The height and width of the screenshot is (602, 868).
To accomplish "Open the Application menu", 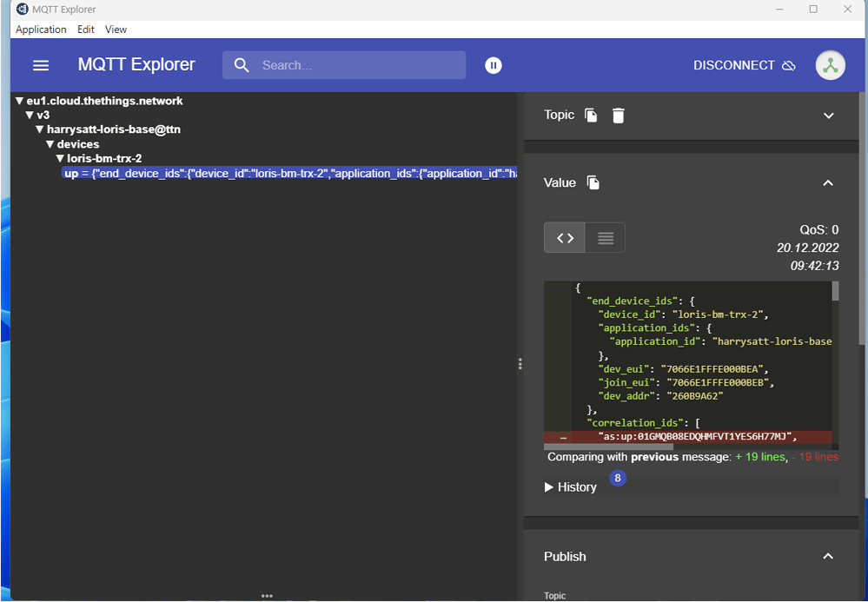I will pyautogui.click(x=41, y=30).
